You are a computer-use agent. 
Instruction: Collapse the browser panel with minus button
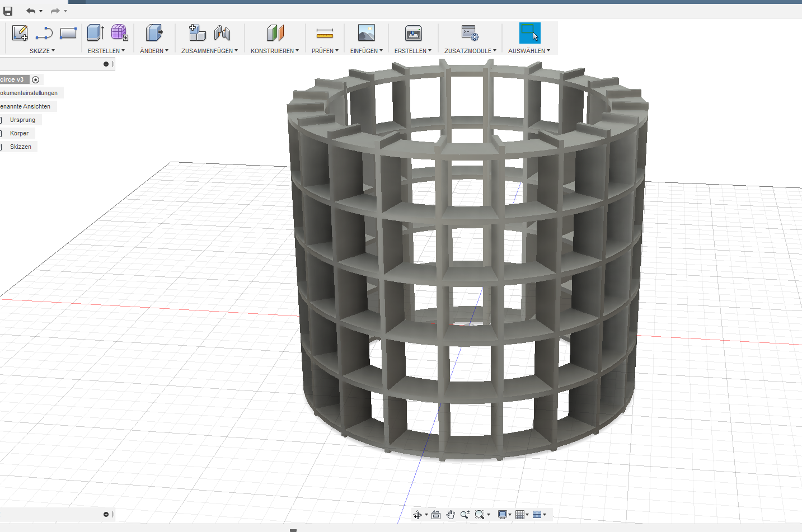(x=106, y=64)
